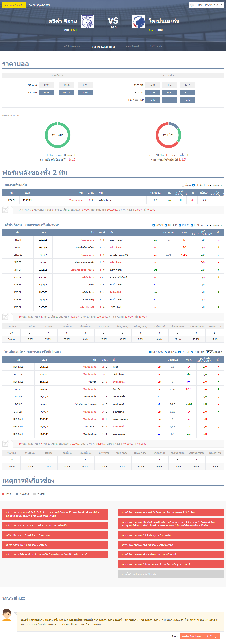This screenshot has height=644, width=226.
Task: Click the note icon beside head-to-head summary
Action: [6, 209]
